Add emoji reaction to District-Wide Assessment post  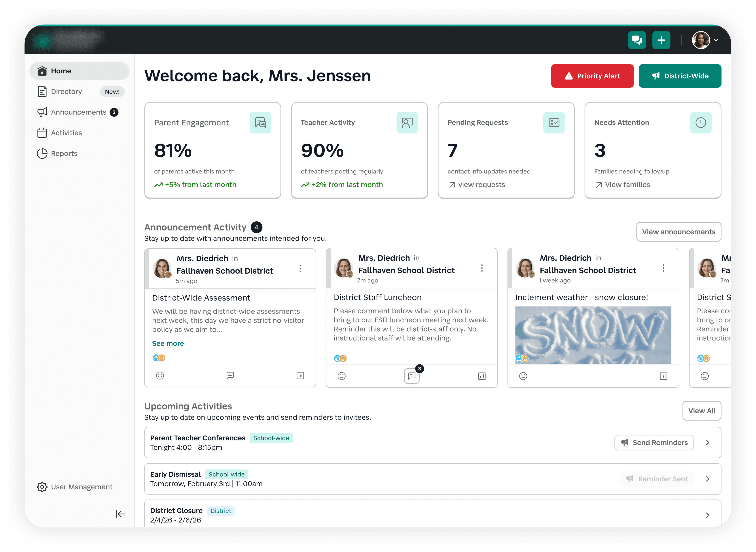tap(160, 376)
